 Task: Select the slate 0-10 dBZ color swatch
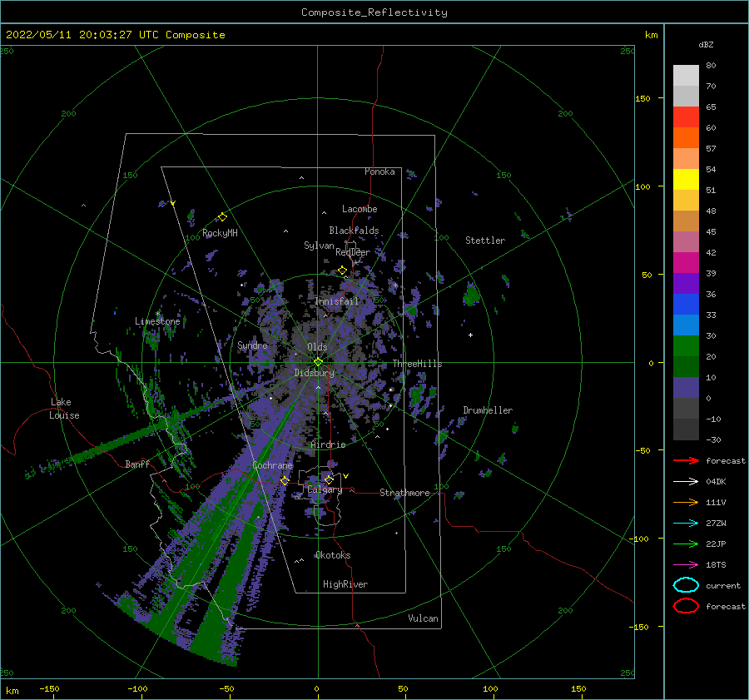686,388
